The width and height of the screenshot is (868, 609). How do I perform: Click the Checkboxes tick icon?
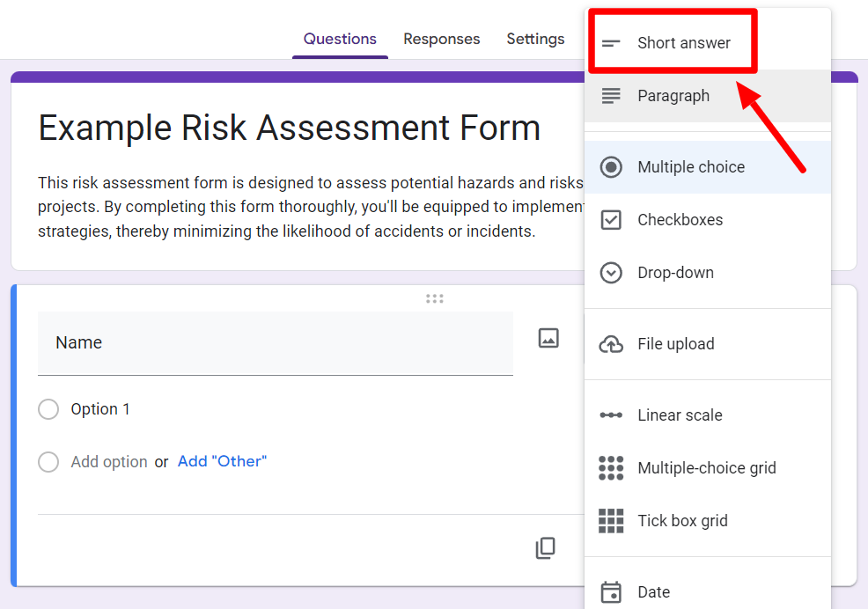[x=611, y=220]
